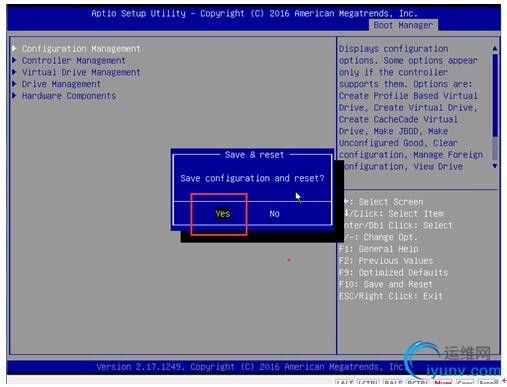Click 'F9: Optimized Defaults' hint
This screenshot has width=507, height=387.
tap(393, 273)
